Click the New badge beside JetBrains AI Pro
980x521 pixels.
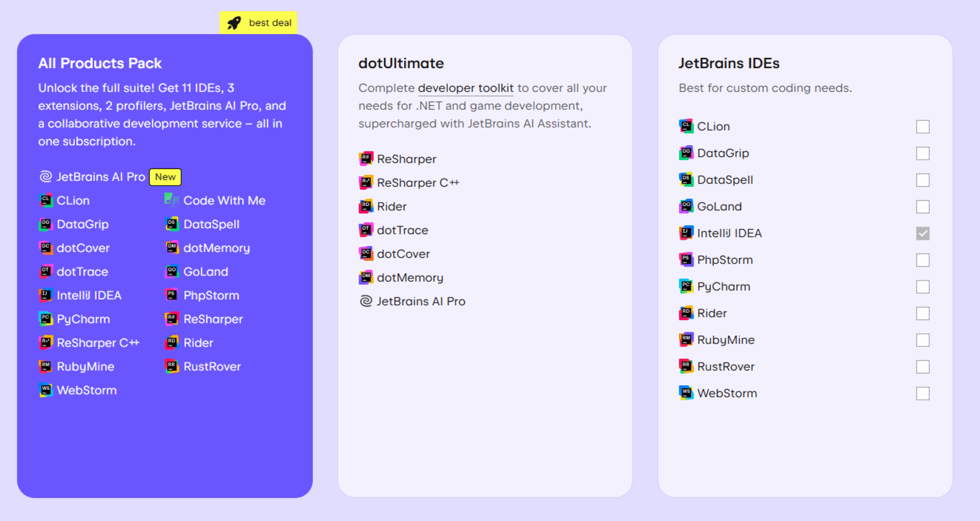(x=165, y=177)
